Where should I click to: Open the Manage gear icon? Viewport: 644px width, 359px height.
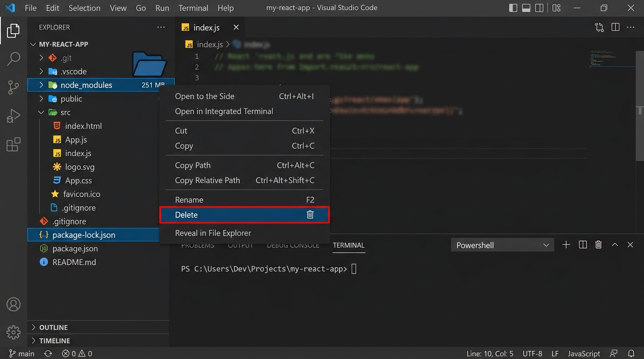[14, 332]
